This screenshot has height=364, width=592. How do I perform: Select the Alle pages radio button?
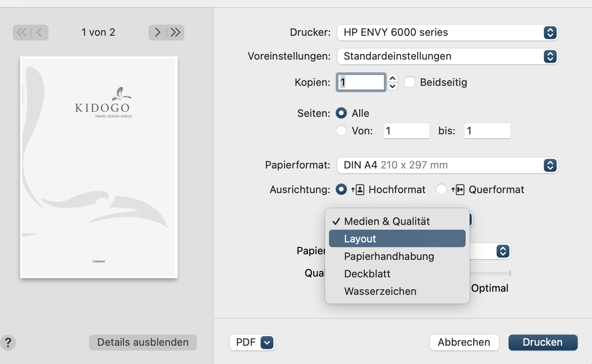click(341, 113)
